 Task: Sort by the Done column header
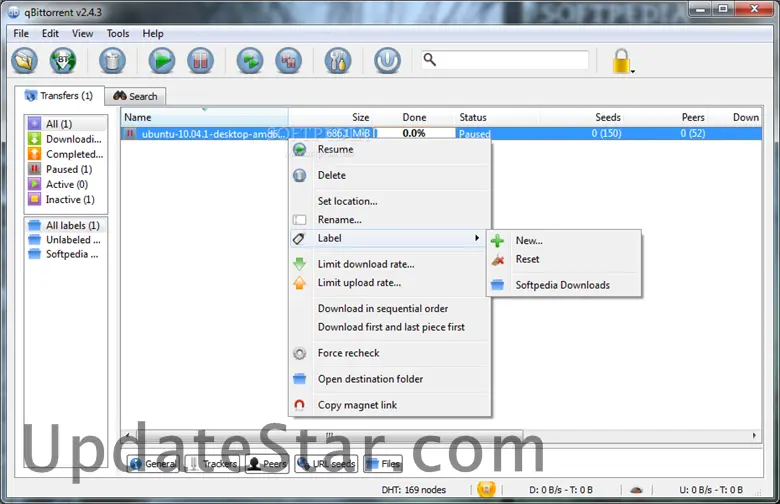pyautogui.click(x=414, y=117)
